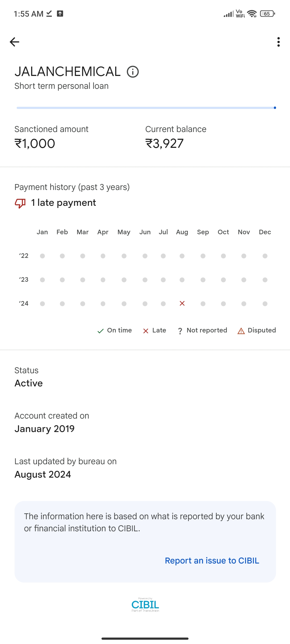This screenshot has height=644, width=290.
Task: Tap the info icon beside JALANCHEMICAL
Action: tap(133, 72)
